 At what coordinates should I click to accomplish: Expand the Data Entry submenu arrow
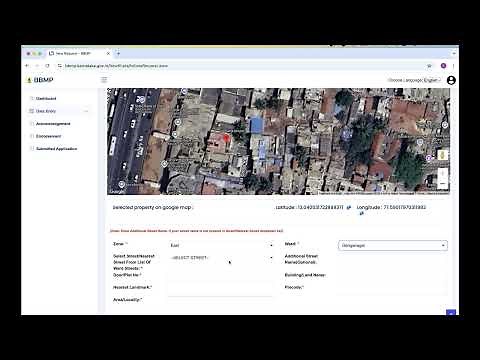click(86, 111)
